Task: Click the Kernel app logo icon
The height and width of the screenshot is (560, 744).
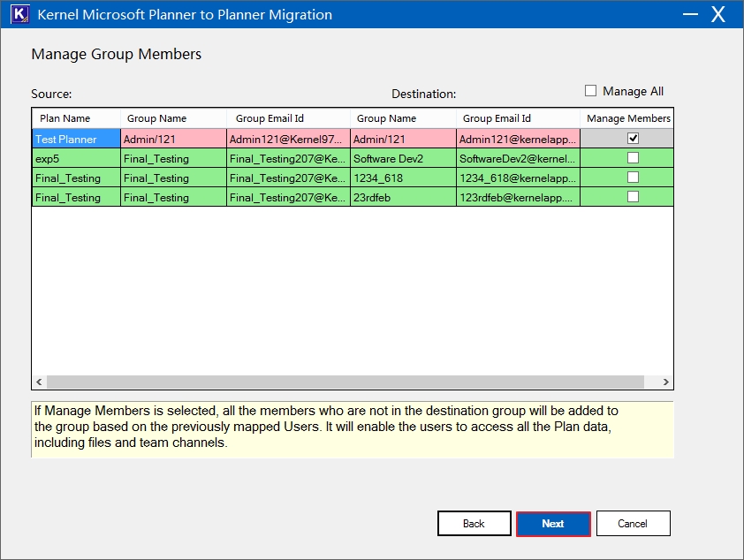Action: (x=20, y=14)
